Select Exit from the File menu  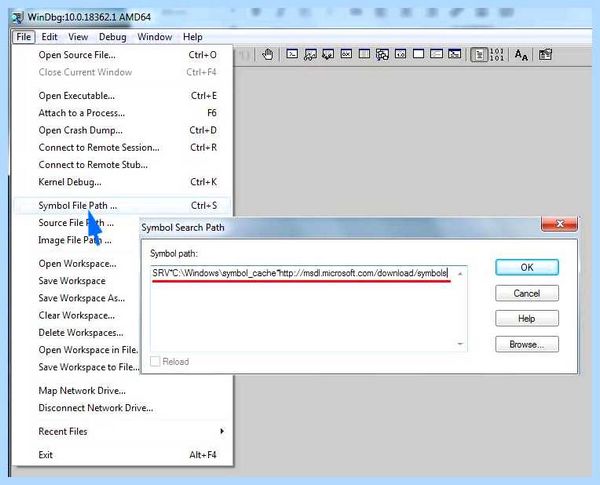[x=122, y=455]
